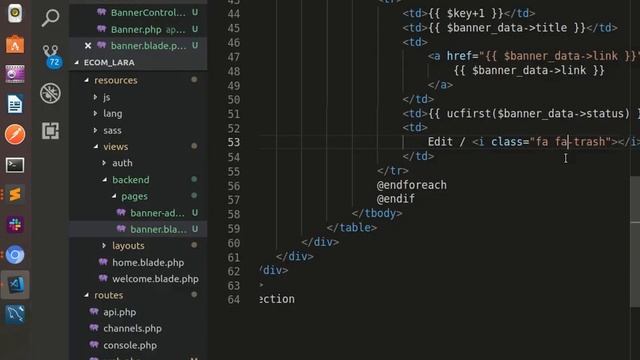
Task: Click the editor vertical scrollbar
Action: pyautogui.click(x=635, y=242)
